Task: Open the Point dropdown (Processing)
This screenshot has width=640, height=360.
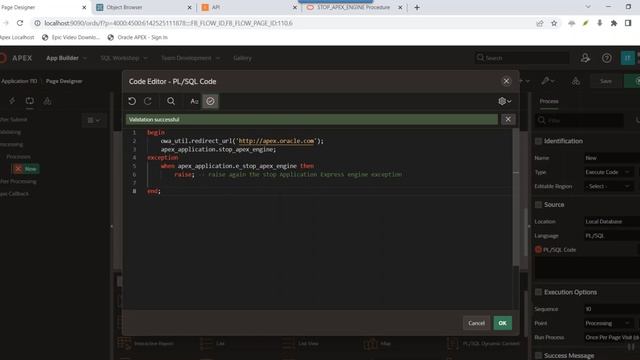Action: pyautogui.click(x=608, y=323)
